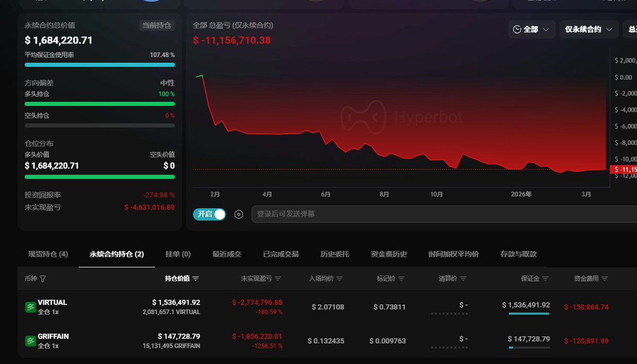Click the 永续合约总价值 amount $ 1,684,220.71
This screenshot has width=637, height=364.
coord(59,40)
